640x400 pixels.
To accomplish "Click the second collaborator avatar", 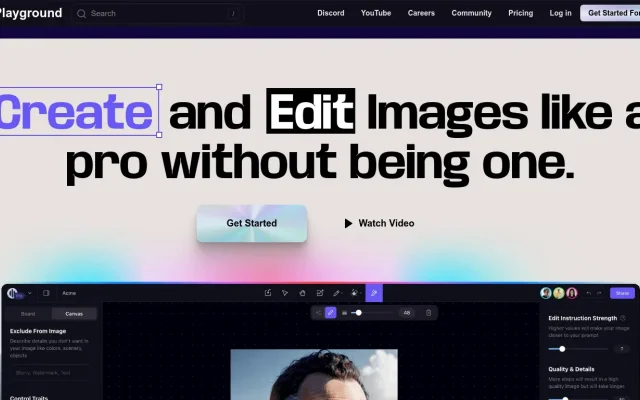I will 559,293.
